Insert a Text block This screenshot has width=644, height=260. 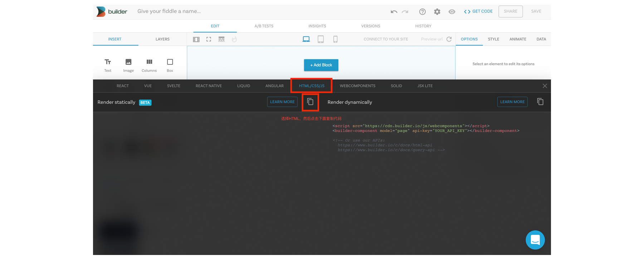click(108, 66)
